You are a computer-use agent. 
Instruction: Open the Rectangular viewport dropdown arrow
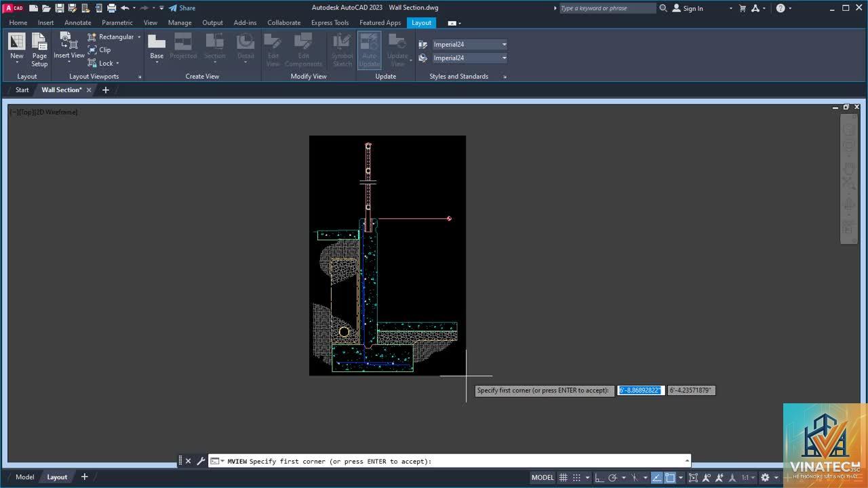(x=139, y=37)
